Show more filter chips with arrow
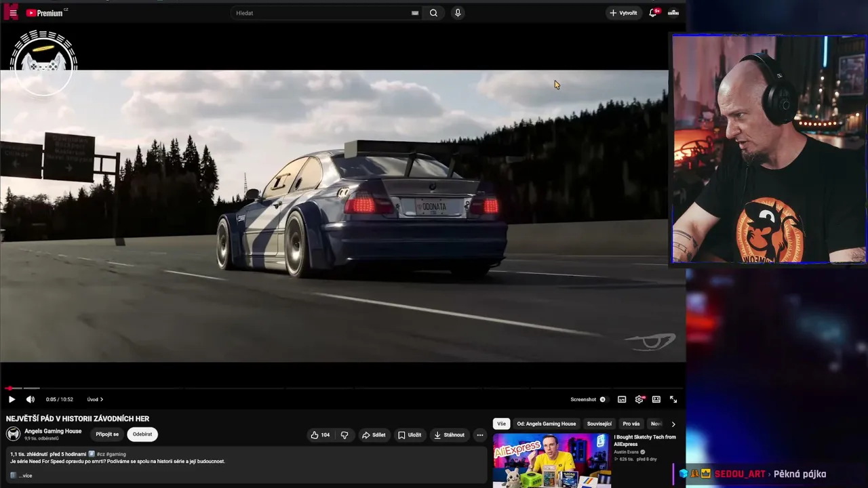The image size is (868, 488). point(673,424)
